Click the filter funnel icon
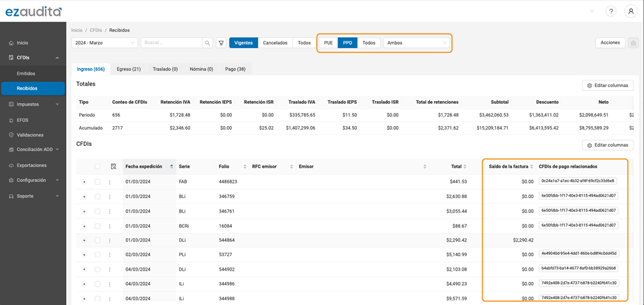This screenshot has height=305, width=644. point(221,43)
